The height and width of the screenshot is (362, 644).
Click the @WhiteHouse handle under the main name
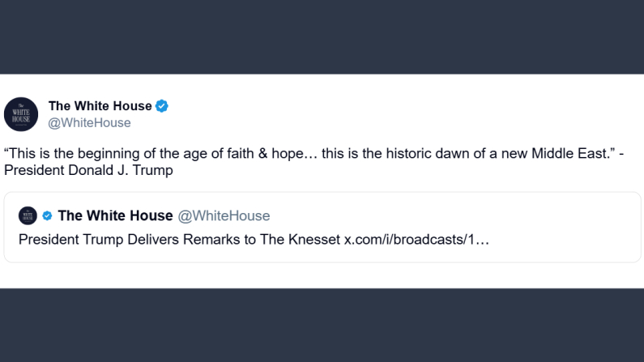tap(89, 123)
